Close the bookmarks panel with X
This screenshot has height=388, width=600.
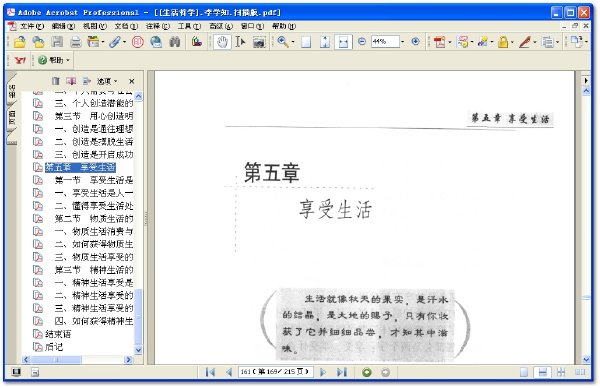pos(132,81)
